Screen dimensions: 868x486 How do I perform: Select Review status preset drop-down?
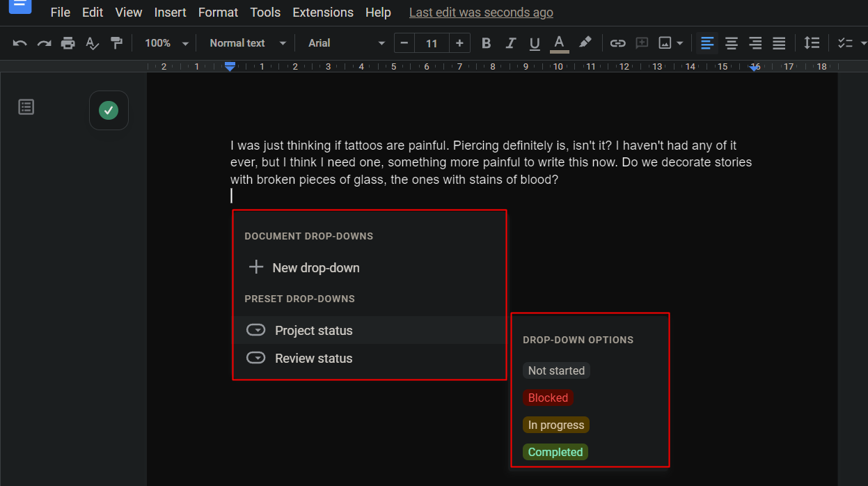369,358
